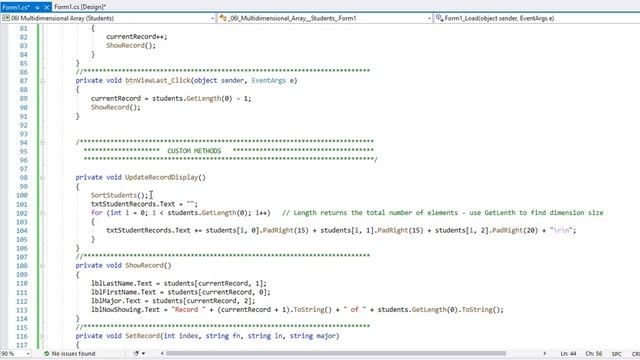Click 'currentRecord++;' on line 82

(137, 37)
